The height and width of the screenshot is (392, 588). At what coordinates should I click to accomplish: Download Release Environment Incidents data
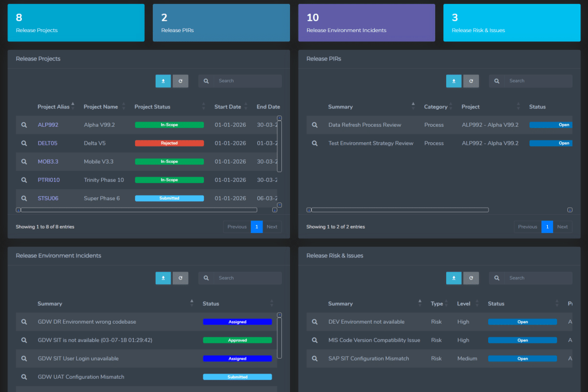[x=163, y=278]
